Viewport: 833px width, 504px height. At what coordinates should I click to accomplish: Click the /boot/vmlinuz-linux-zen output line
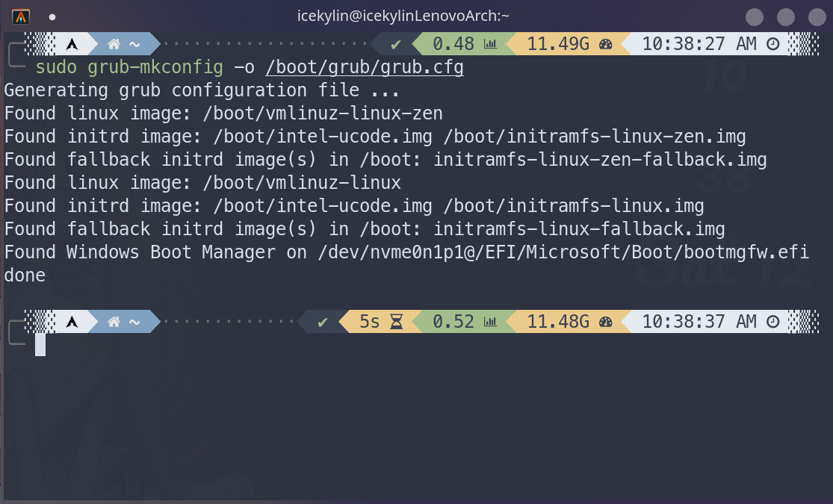(x=223, y=113)
